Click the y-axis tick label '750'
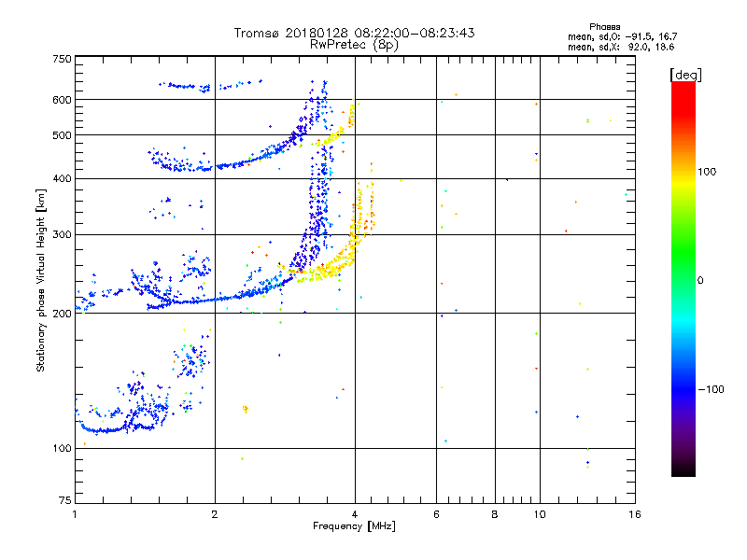This screenshot has width=747, height=560. tap(62, 60)
